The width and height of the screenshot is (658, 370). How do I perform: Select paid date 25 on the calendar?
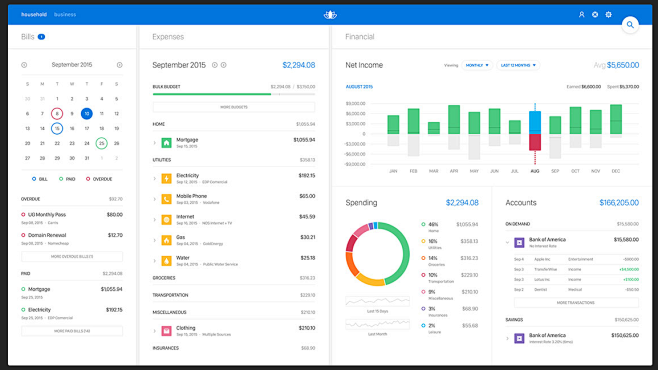[102, 143]
